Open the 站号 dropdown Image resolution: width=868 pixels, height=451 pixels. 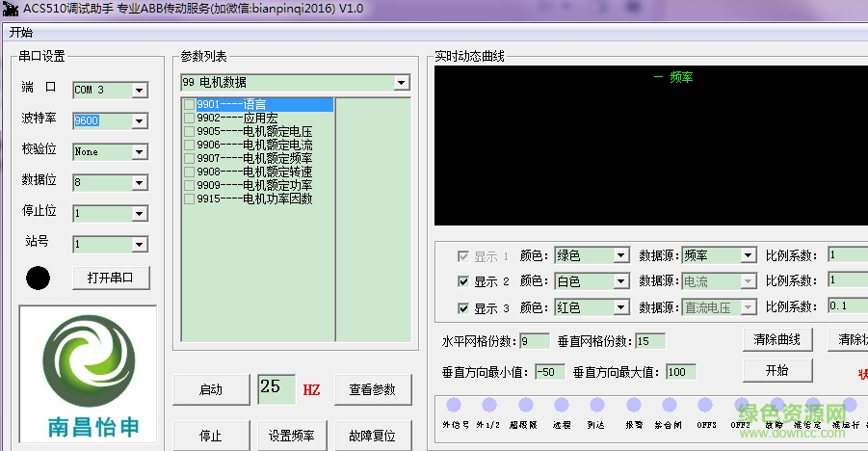pyautogui.click(x=140, y=244)
